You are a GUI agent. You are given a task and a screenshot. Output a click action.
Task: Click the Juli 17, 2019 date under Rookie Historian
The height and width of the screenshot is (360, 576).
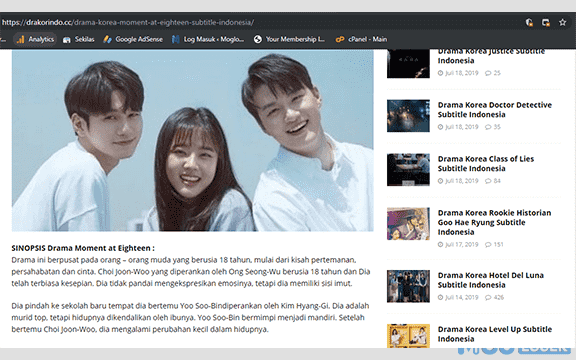[458, 245]
